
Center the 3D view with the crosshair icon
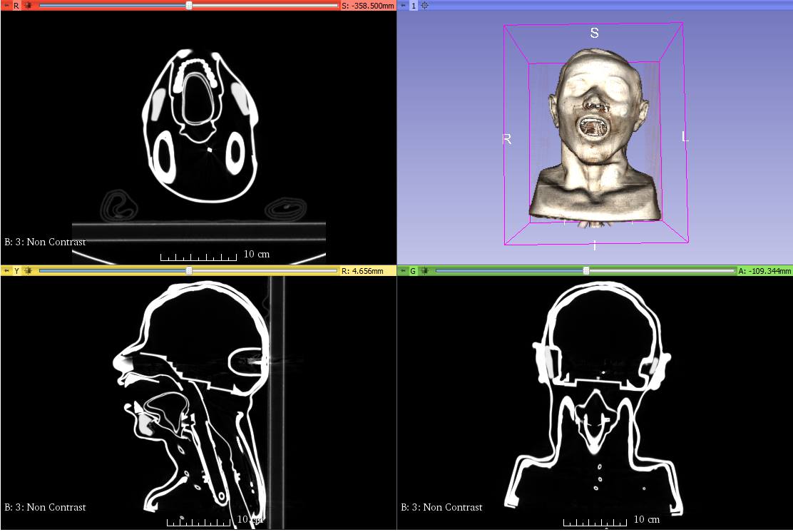point(425,5)
